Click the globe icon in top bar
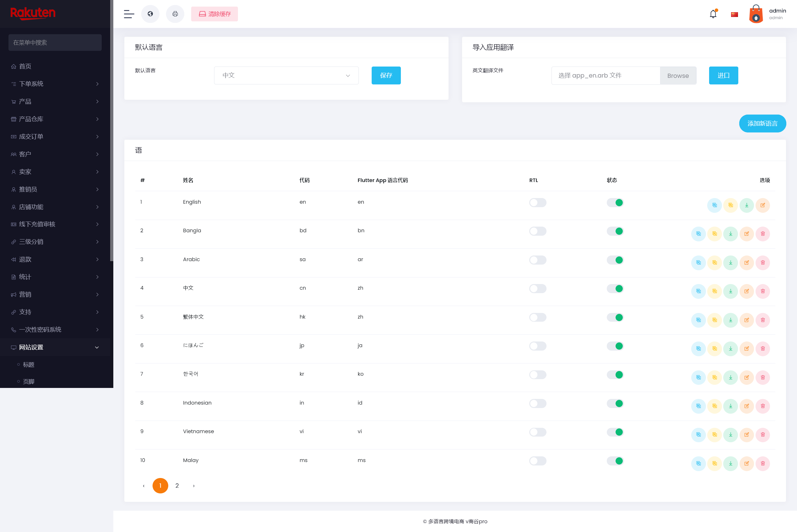Image resolution: width=797 pixels, height=532 pixels. point(150,14)
